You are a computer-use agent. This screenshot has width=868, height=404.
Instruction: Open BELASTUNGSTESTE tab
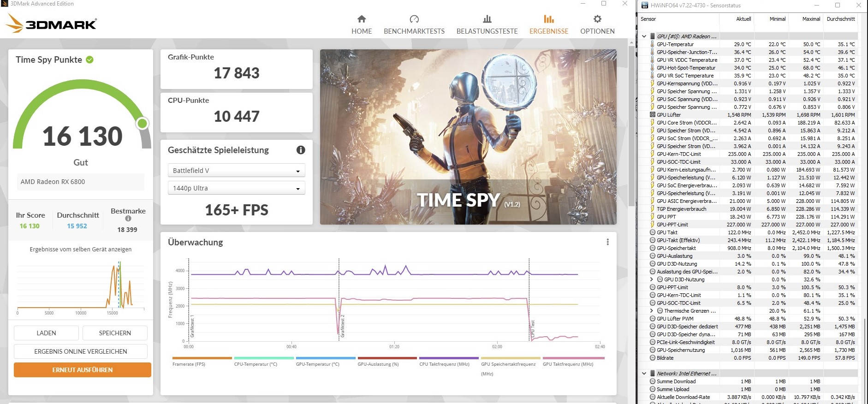[487, 31]
